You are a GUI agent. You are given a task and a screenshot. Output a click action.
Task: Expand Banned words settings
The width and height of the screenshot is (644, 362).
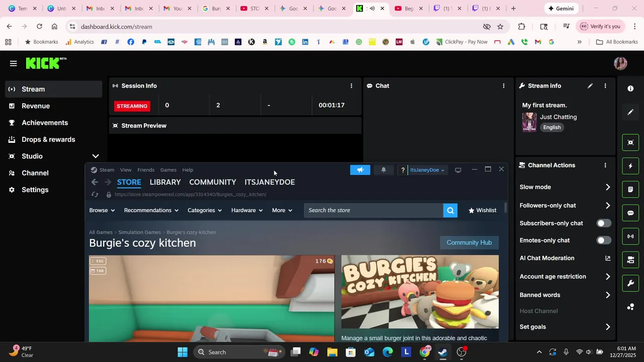[608, 295]
